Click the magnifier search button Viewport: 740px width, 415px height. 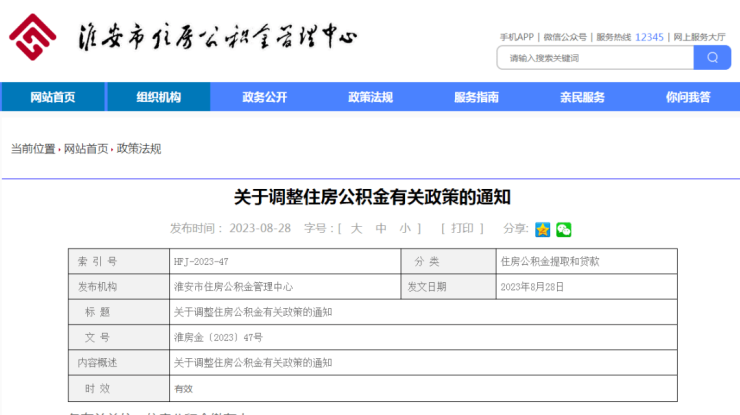pos(712,58)
